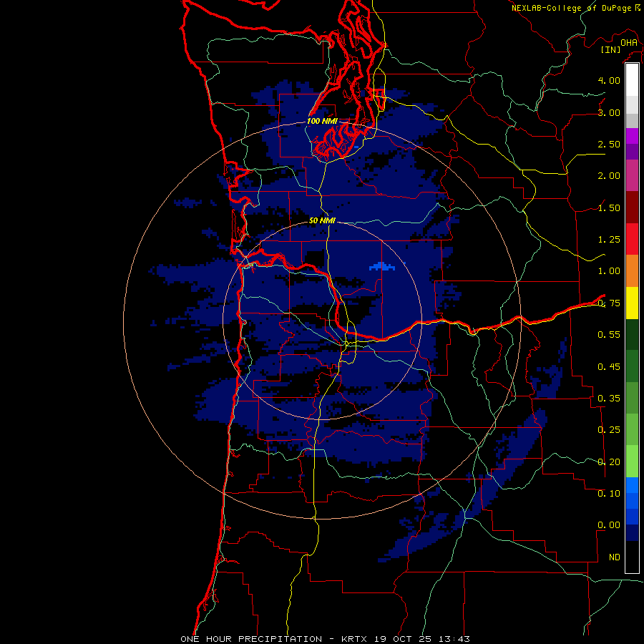Click the magenta 2.50 legend color block
This screenshot has height=644, width=644.
point(632,136)
